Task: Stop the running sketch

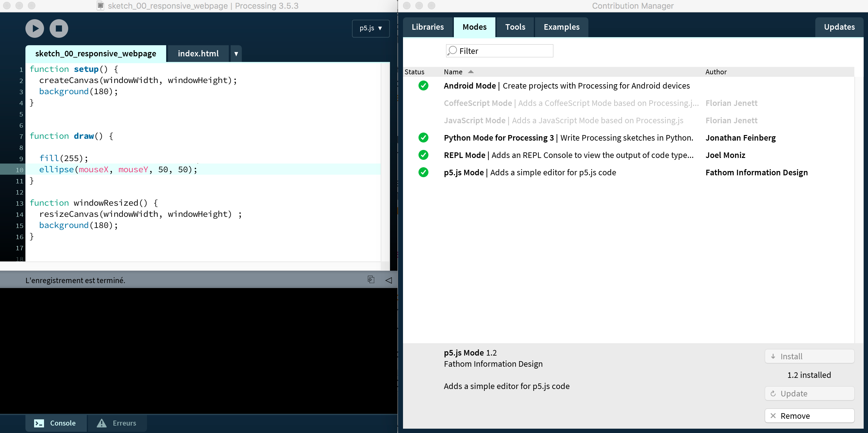Action: (59, 28)
